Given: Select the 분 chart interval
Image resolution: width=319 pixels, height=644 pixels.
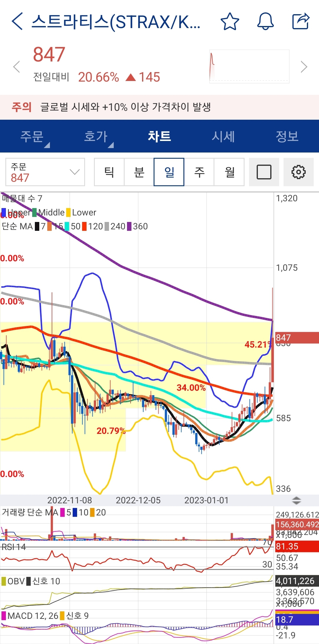Looking at the screenshot, I should coord(139,172).
